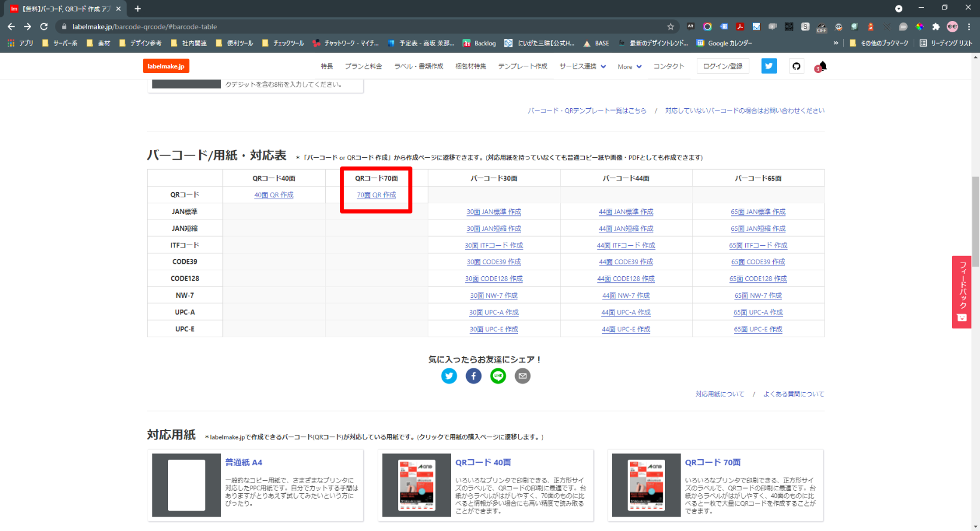Share the page via the LINE icon
This screenshot has height=531, width=980.
coord(498,376)
